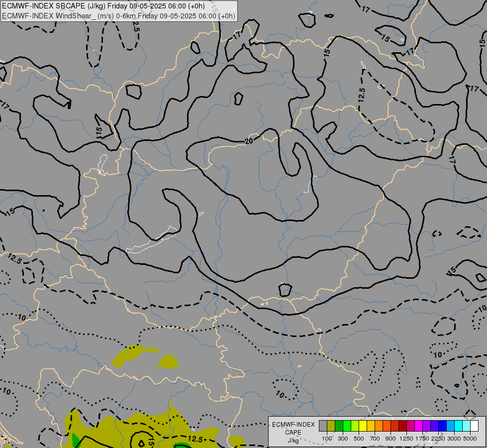Click the 300 legend tick label
Image resolution: width=487 pixels, height=448 pixels.
coord(343,439)
